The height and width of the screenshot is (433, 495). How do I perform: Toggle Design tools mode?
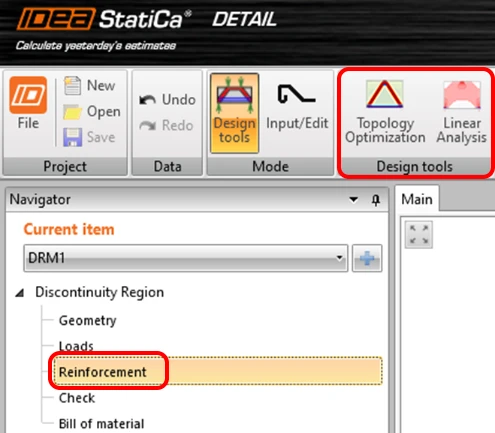[x=235, y=113]
